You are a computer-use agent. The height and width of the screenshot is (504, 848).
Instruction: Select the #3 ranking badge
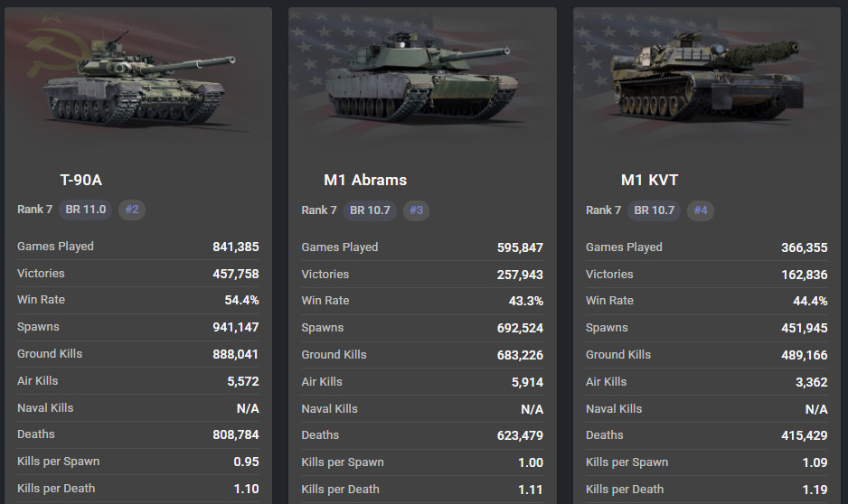tap(416, 210)
